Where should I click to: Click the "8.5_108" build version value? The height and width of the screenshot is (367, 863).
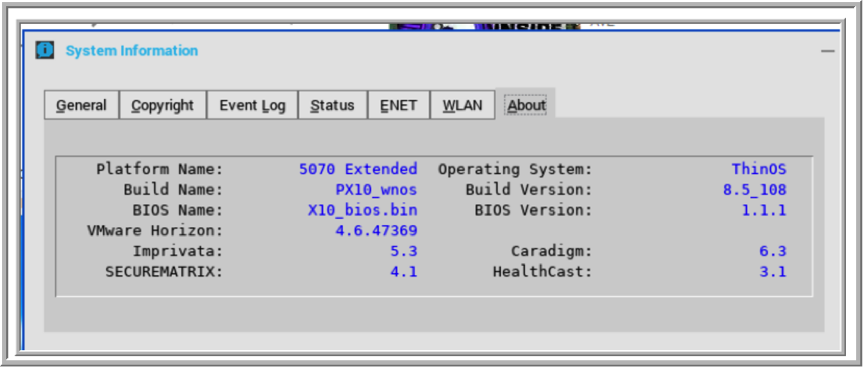tap(755, 190)
